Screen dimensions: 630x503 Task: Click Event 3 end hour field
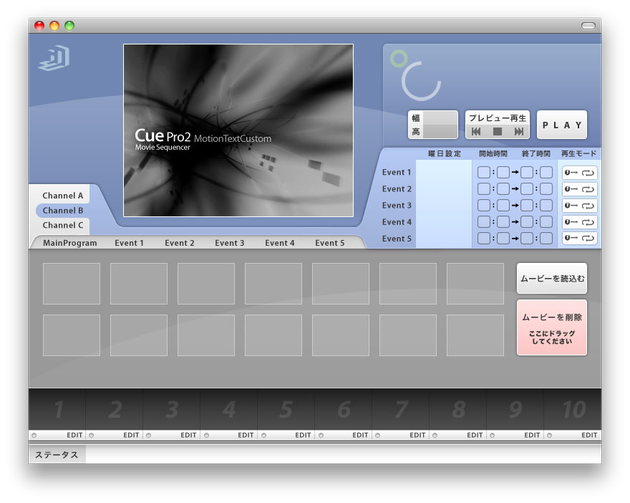(x=526, y=206)
